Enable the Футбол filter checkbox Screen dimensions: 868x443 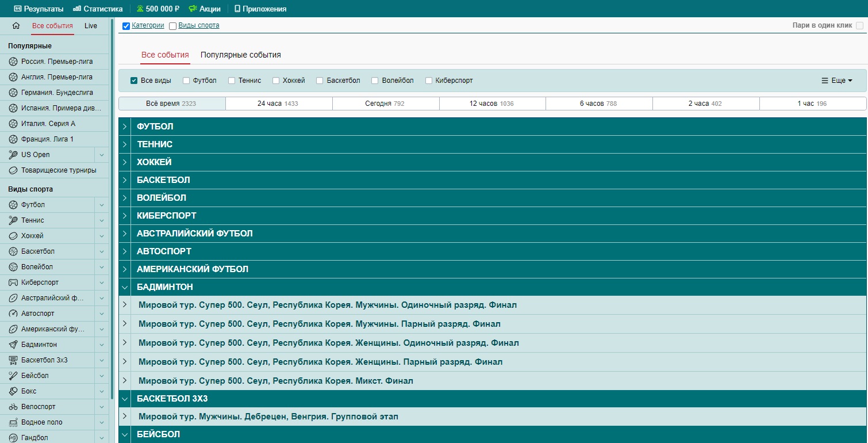186,81
